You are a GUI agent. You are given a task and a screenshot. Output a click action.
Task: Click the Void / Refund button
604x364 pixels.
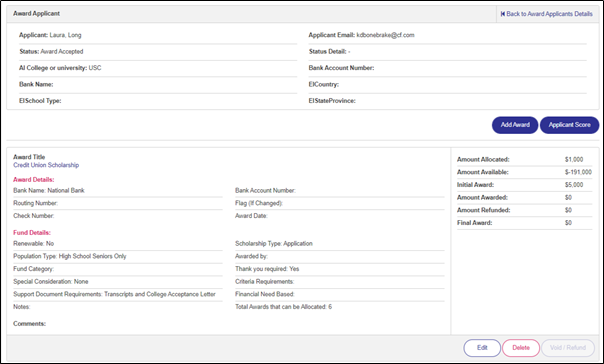pos(568,348)
